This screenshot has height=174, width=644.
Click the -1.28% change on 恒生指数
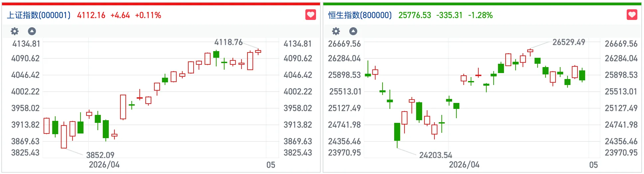[x=480, y=15]
